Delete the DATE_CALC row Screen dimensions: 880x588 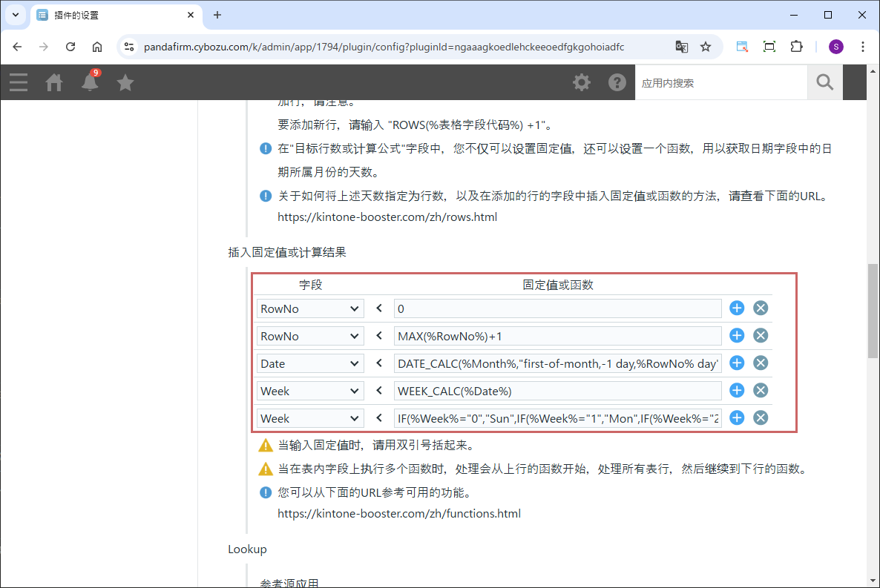(761, 363)
